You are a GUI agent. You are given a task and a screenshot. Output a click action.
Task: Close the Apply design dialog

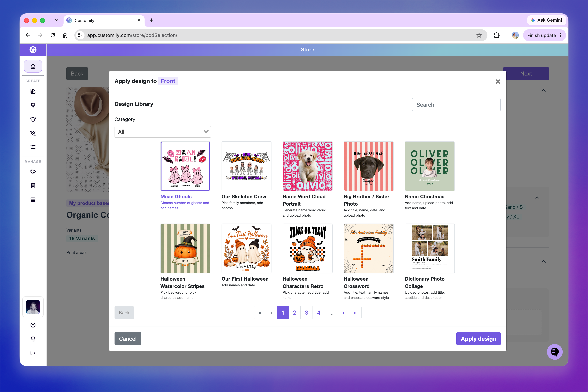498,81
